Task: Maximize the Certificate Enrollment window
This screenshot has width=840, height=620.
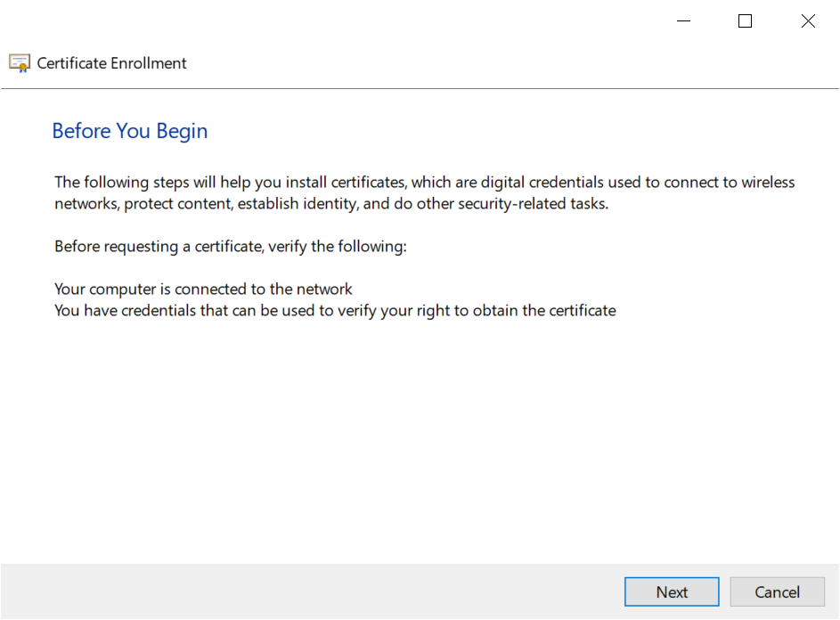Action: [x=746, y=21]
